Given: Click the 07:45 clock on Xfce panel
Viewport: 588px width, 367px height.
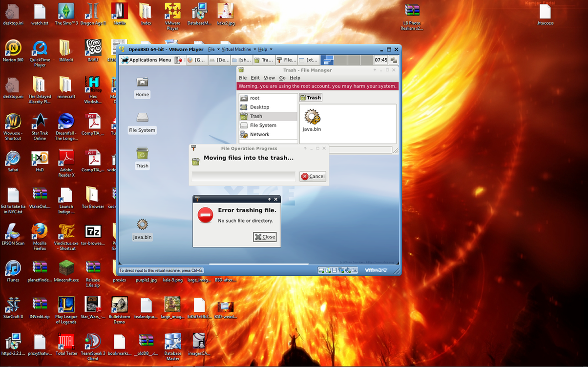Looking at the screenshot, I should (x=381, y=60).
